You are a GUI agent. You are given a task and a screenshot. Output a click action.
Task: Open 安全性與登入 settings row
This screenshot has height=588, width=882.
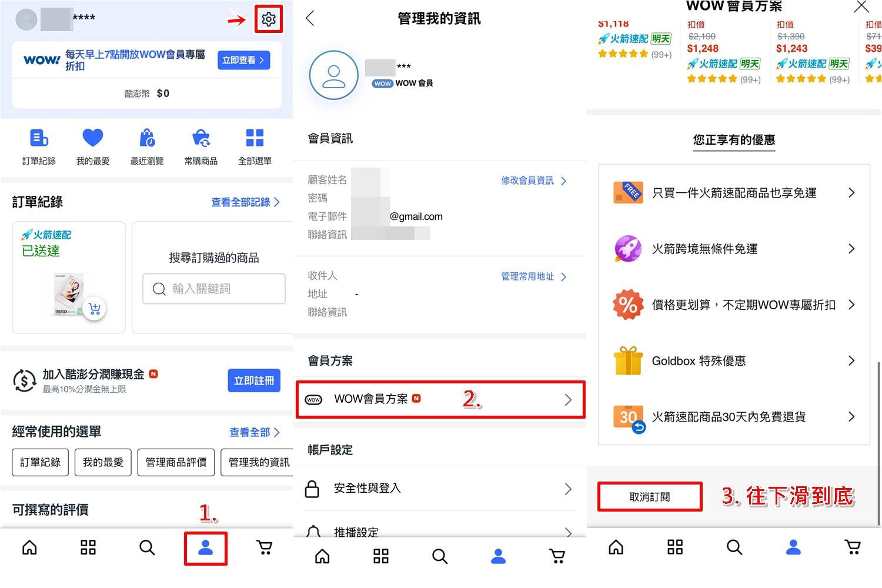point(440,489)
